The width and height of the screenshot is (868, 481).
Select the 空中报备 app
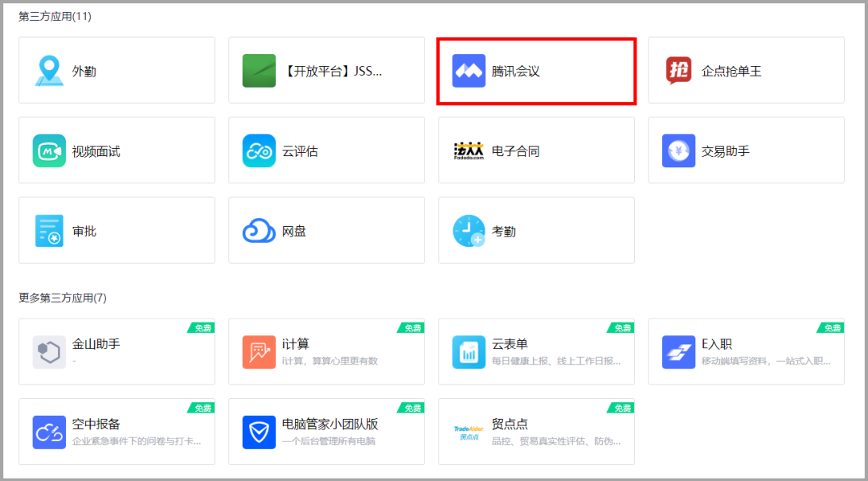(117, 432)
